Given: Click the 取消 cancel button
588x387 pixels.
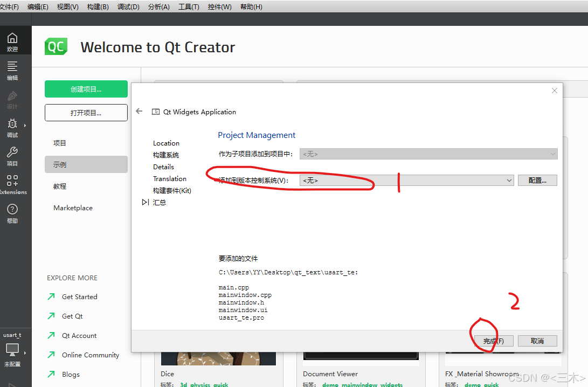Looking at the screenshot, I should (537, 341).
